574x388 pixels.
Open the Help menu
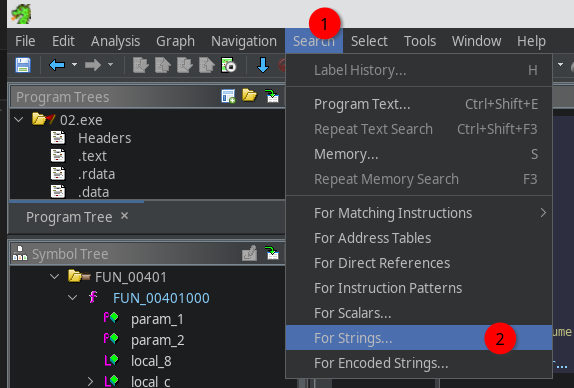(x=531, y=41)
